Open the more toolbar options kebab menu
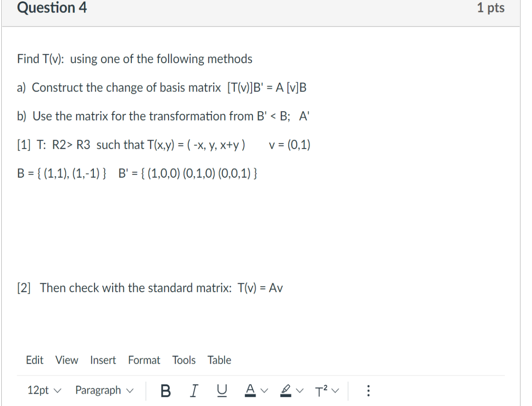The height and width of the screenshot is (406, 532). click(x=369, y=390)
